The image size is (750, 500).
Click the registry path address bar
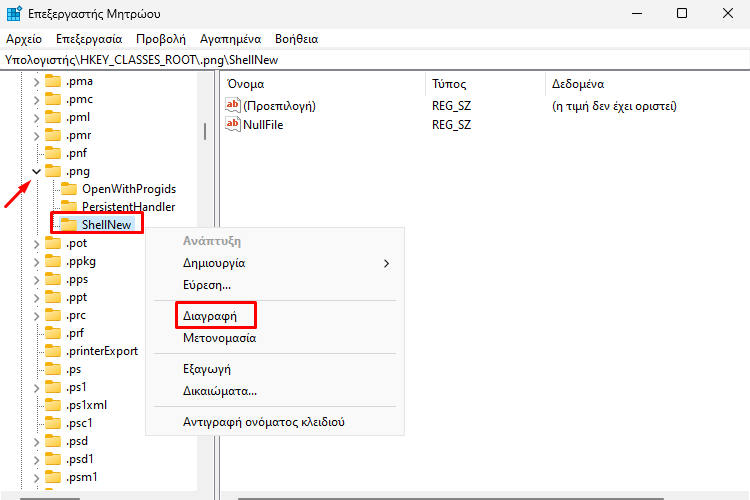click(x=375, y=60)
